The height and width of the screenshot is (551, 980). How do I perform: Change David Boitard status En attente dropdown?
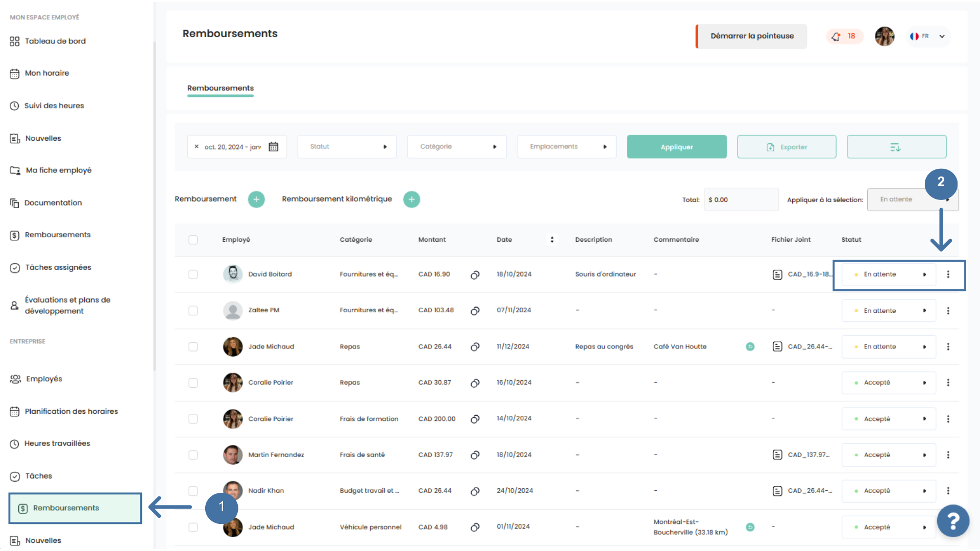(x=889, y=274)
